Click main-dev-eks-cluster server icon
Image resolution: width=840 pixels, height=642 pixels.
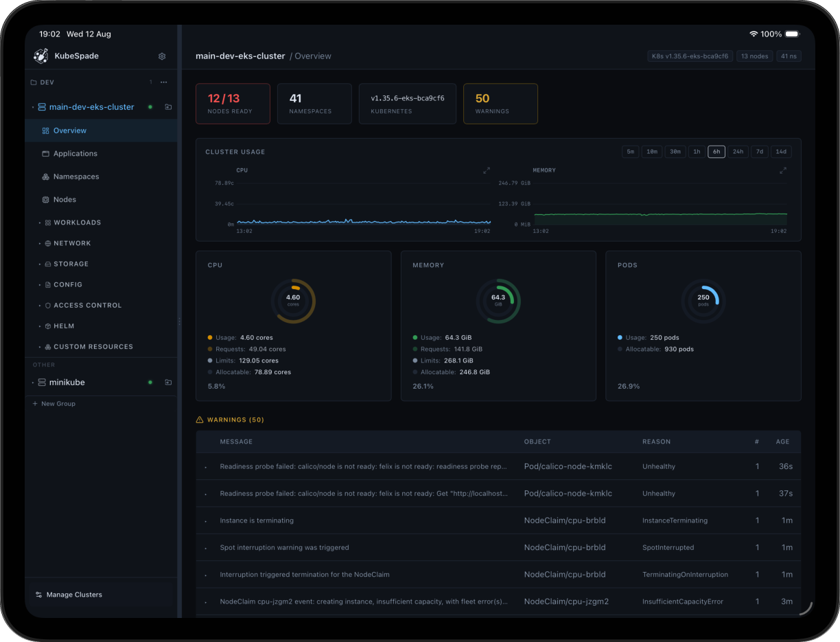[42, 107]
